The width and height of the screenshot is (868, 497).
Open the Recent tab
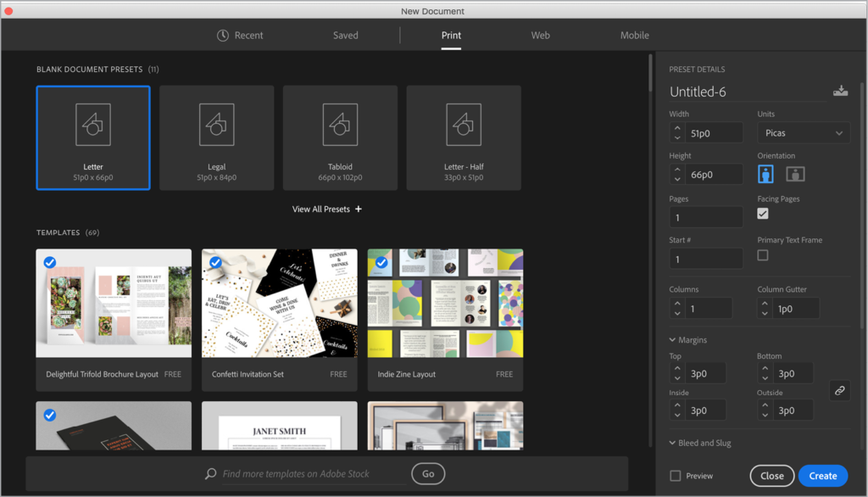pos(240,36)
